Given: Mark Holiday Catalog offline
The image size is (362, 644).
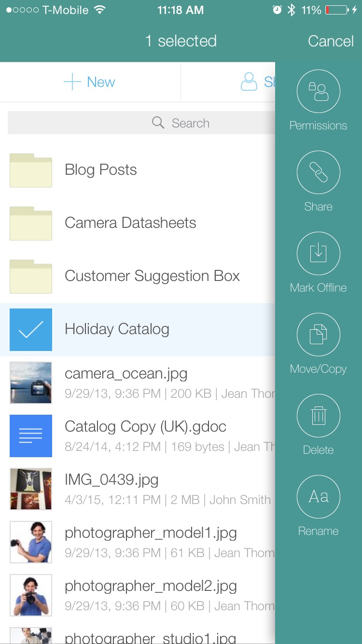Looking at the screenshot, I should pos(318,253).
